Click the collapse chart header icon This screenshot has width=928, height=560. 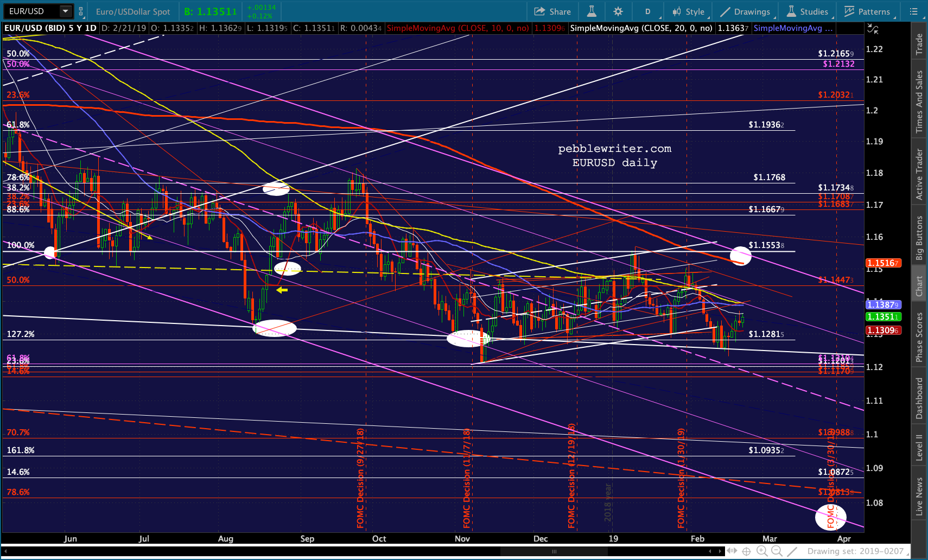tap(873, 28)
